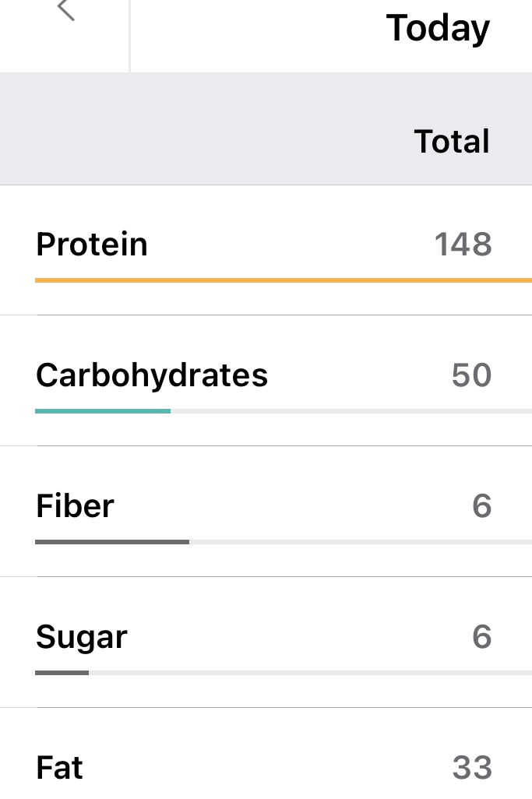This screenshot has width=532, height=799.
Task: Open the Carbohydrates row label
Action: 152,375
